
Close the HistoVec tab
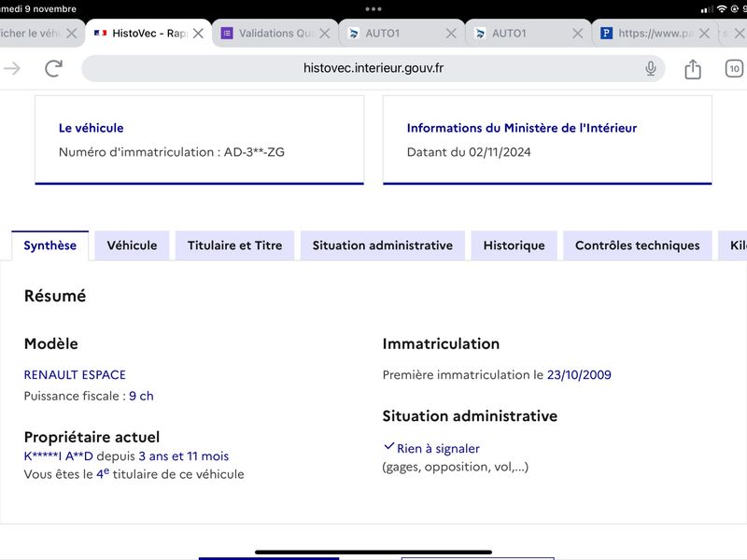(199, 34)
